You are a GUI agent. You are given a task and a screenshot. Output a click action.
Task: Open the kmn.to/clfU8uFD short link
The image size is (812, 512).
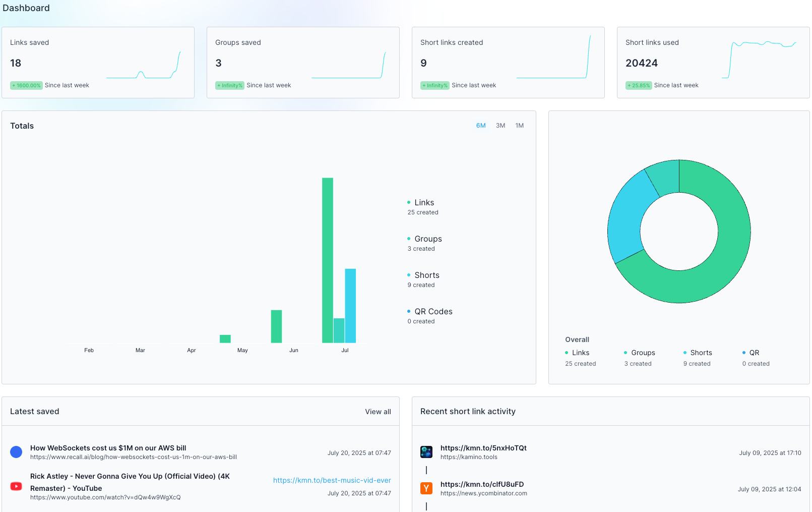coord(482,484)
